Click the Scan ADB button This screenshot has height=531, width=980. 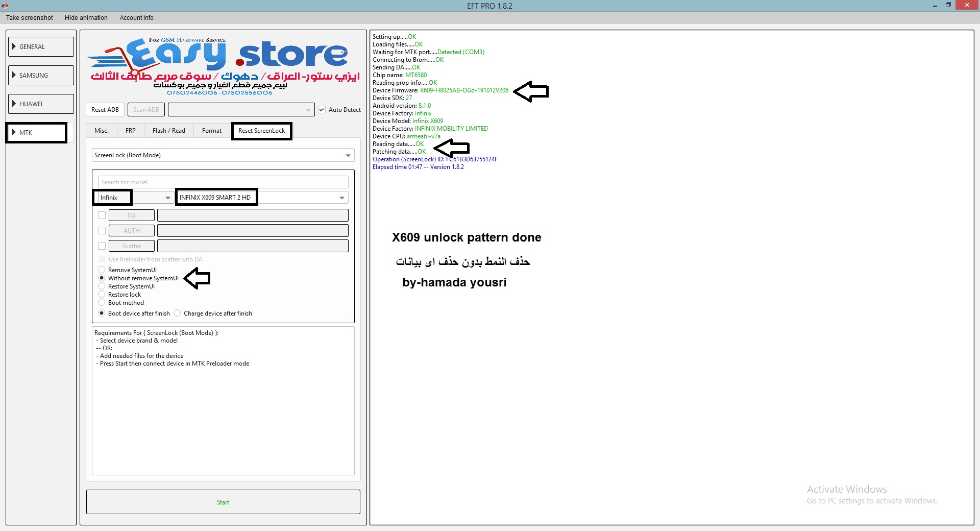146,110
